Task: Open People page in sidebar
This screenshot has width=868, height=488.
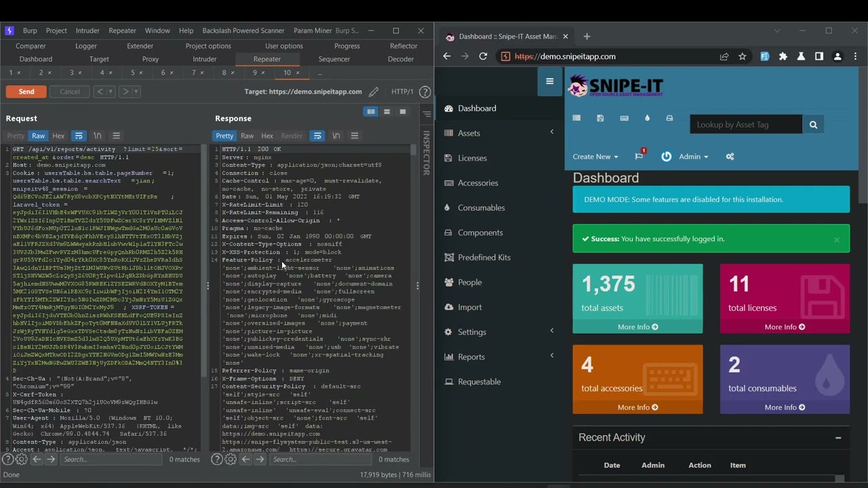Action: click(470, 282)
